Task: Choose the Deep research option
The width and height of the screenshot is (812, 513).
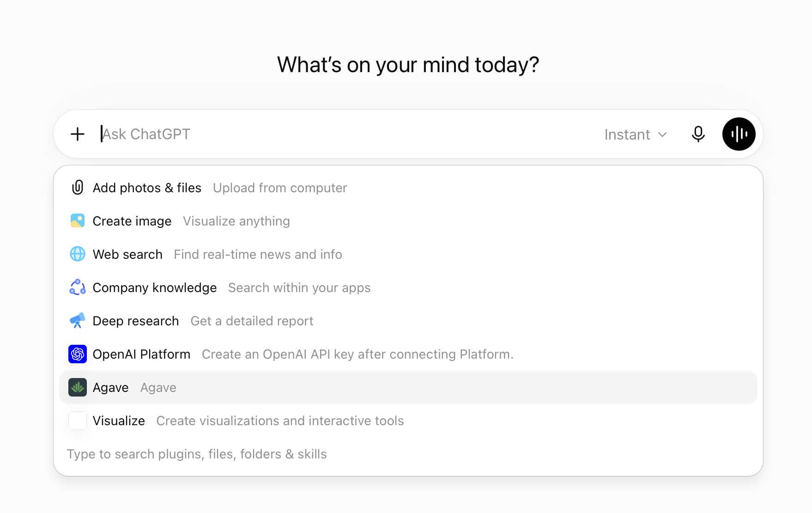Action: (x=408, y=321)
